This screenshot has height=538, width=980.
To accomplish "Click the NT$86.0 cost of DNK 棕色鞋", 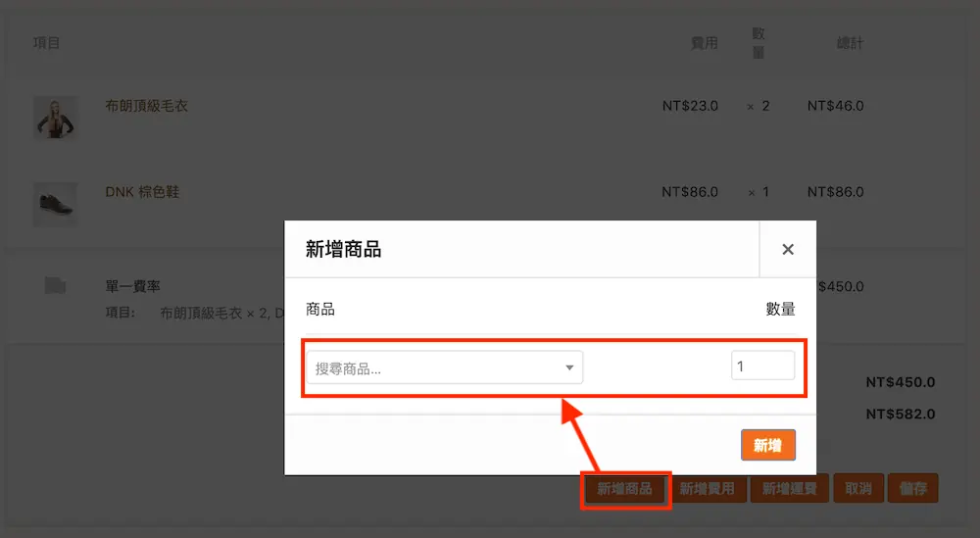I will click(x=690, y=192).
